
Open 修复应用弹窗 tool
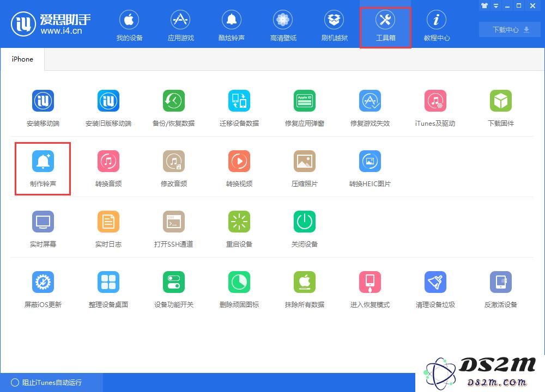coord(305,108)
